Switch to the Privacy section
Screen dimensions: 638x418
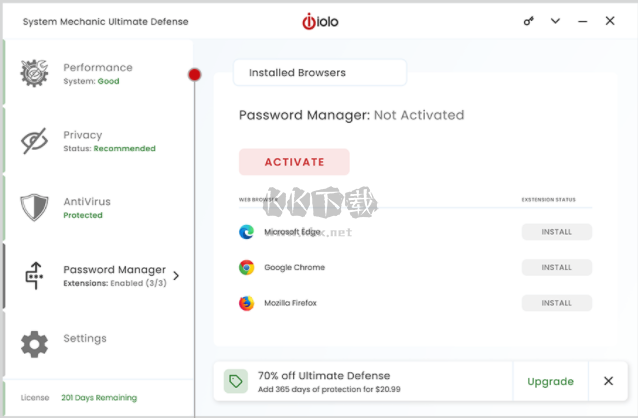point(98,141)
